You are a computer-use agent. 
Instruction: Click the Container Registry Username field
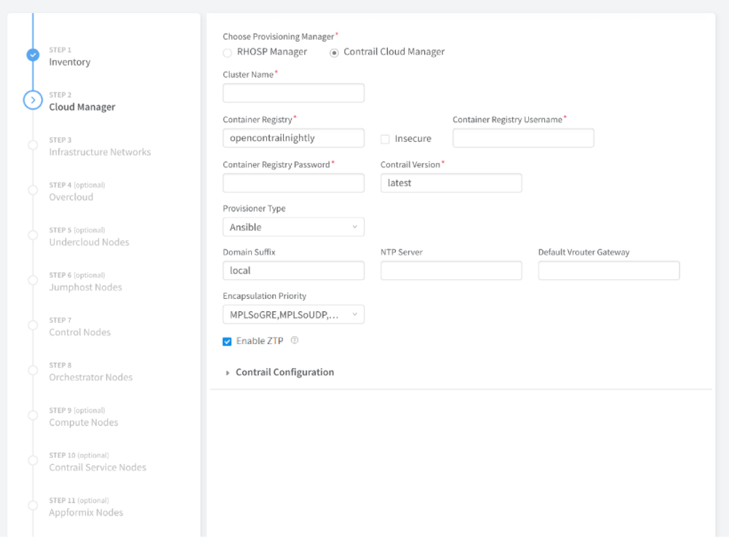point(523,138)
